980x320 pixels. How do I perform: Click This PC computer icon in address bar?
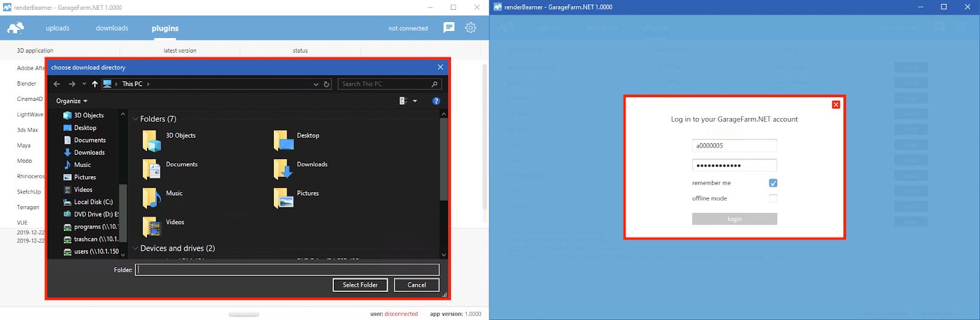click(107, 84)
